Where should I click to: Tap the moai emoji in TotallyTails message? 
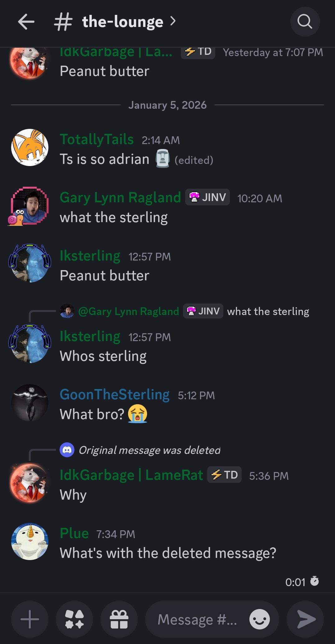[162, 159]
